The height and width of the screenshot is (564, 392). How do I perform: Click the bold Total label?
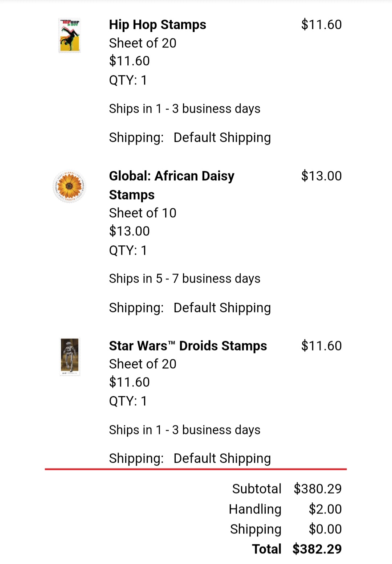click(x=267, y=549)
